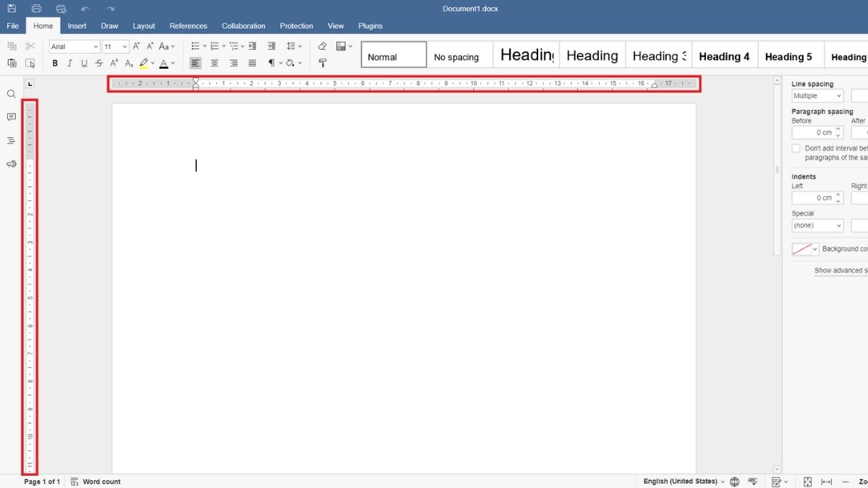
Task: Enable Don't add interval between paragraphs checkbox
Action: click(796, 148)
